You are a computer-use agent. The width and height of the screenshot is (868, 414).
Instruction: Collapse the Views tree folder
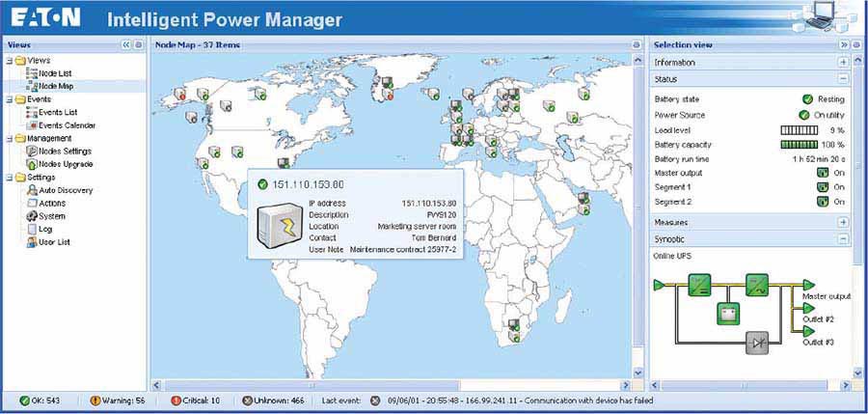(9, 61)
